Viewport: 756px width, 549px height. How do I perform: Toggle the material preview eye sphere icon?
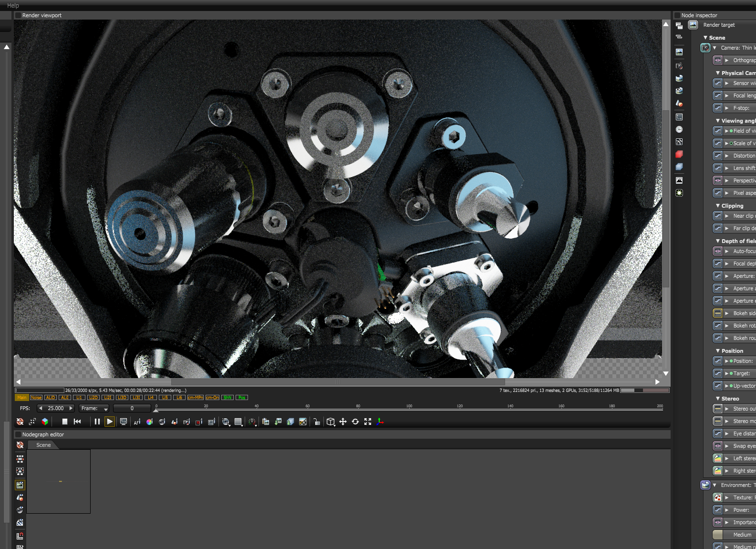tap(20, 510)
